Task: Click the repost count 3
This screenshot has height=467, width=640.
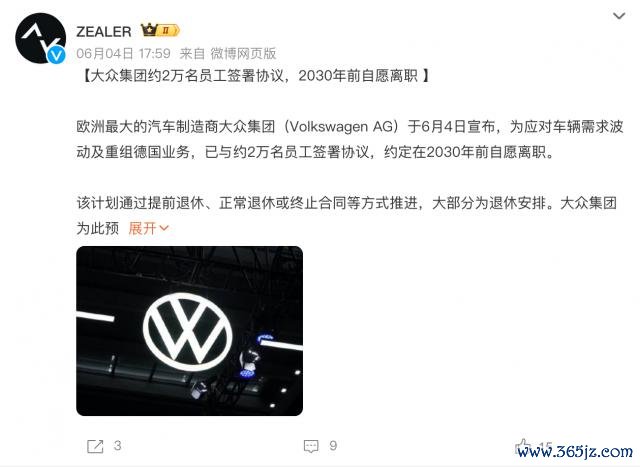Action: pos(118,445)
